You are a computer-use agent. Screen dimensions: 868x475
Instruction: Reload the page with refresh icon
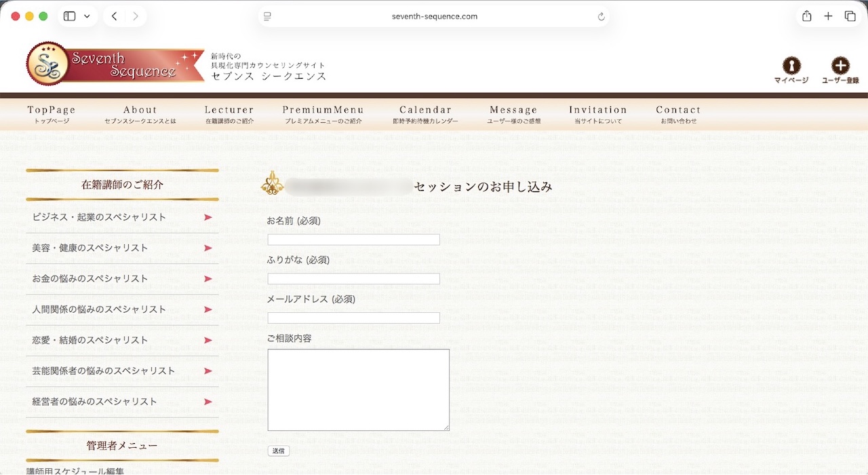click(x=601, y=16)
